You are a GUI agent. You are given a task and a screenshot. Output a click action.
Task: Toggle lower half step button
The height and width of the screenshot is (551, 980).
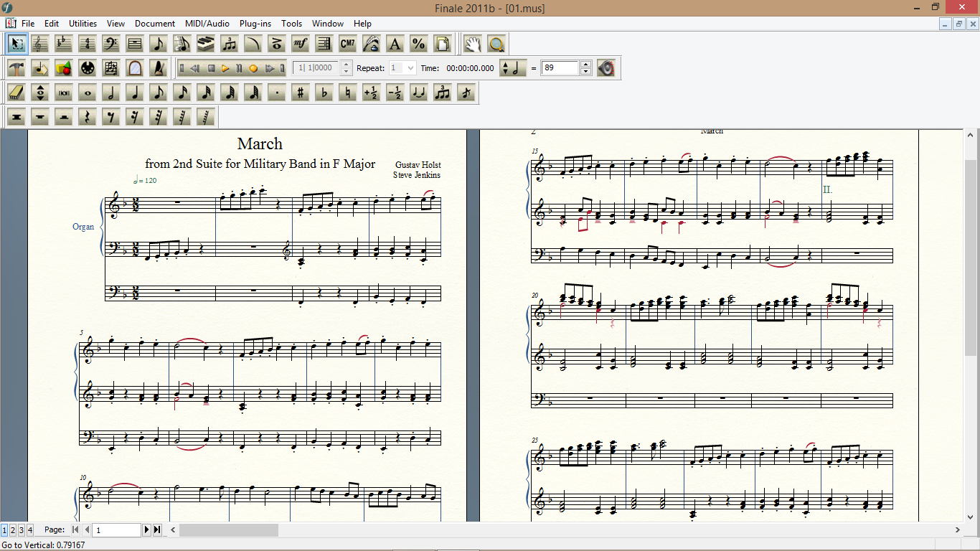pyautogui.click(x=395, y=93)
